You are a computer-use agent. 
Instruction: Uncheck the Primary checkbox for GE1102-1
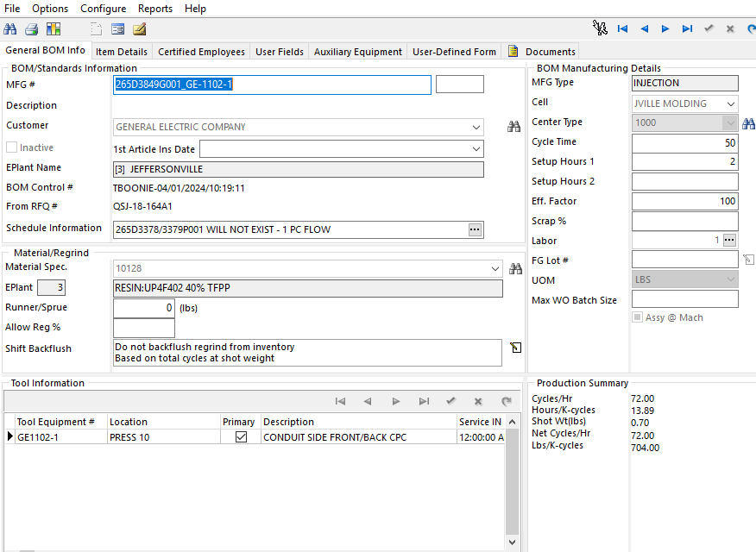click(x=241, y=437)
